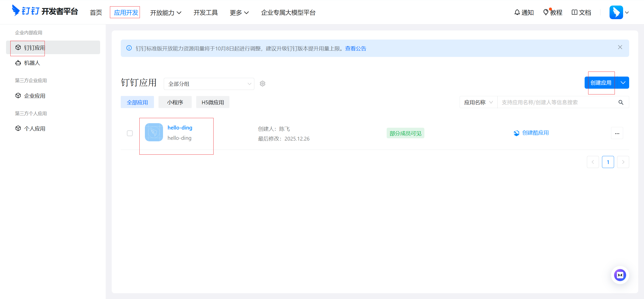Open 文档 book documentation
The width and height of the screenshot is (644, 299).
[581, 12]
